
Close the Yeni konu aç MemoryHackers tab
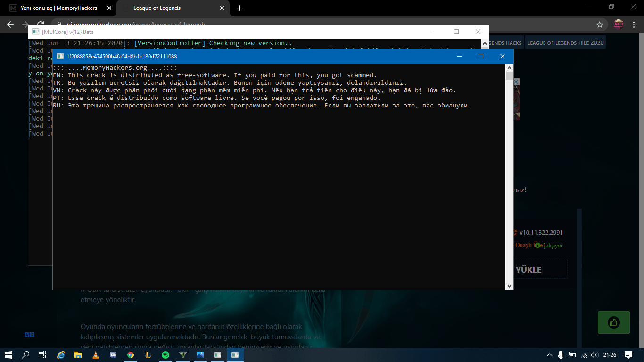(x=109, y=8)
